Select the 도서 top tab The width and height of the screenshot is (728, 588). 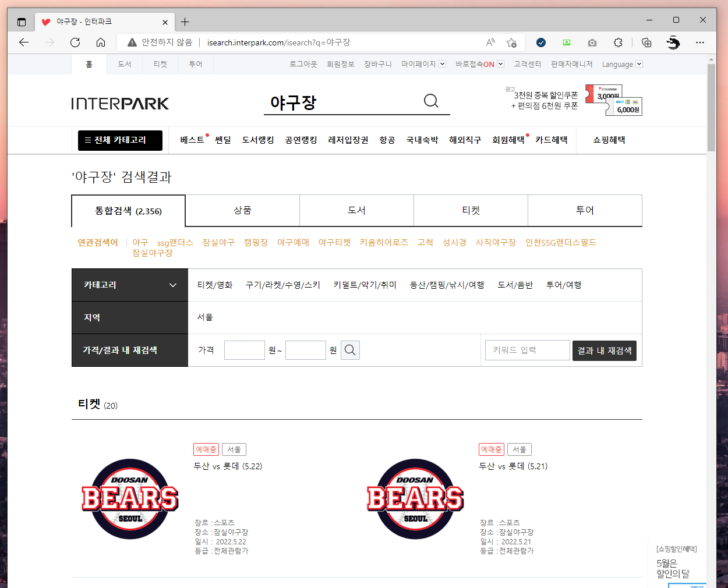[x=125, y=64]
